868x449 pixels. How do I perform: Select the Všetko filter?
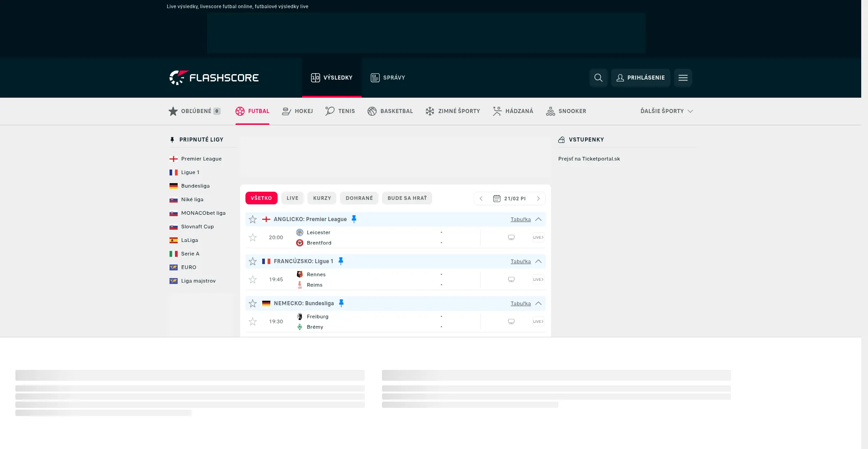click(261, 198)
